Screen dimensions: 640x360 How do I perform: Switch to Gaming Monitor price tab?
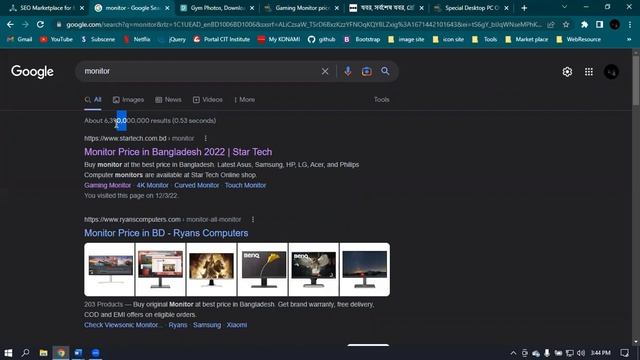pyautogui.click(x=301, y=8)
